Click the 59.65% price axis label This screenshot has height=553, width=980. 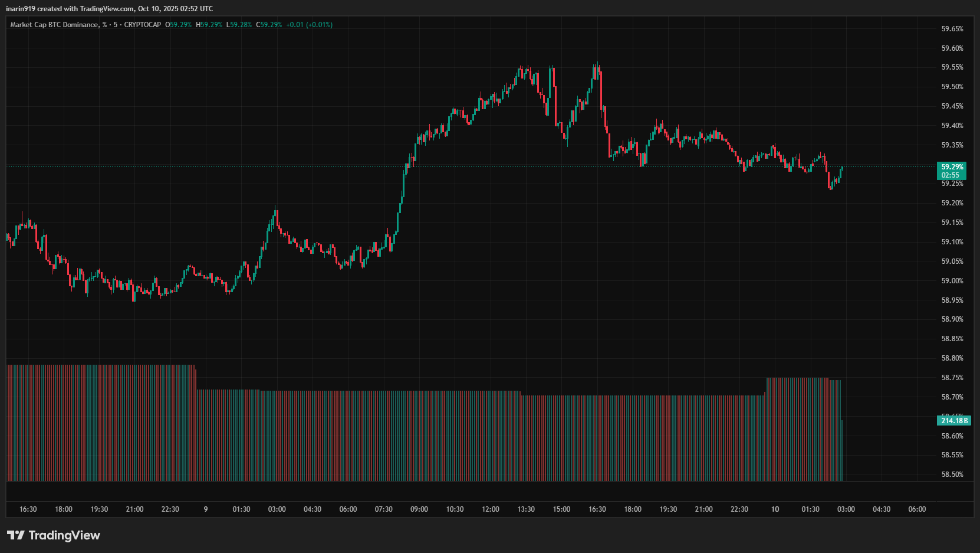(x=952, y=29)
